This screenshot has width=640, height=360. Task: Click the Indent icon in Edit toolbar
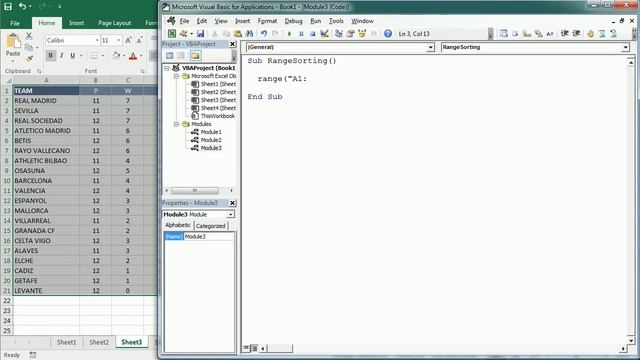pos(565,34)
